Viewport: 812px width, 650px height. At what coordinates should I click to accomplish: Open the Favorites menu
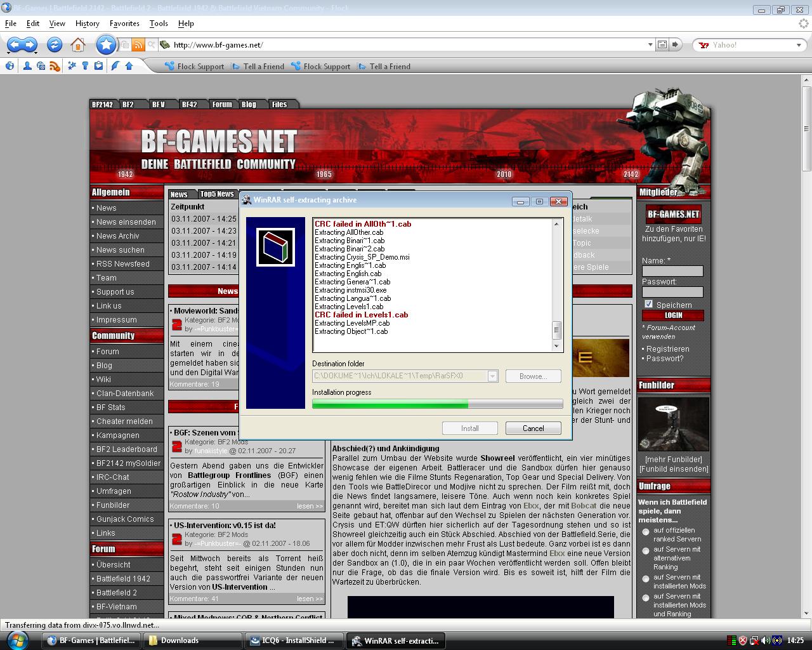pyautogui.click(x=124, y=23)
